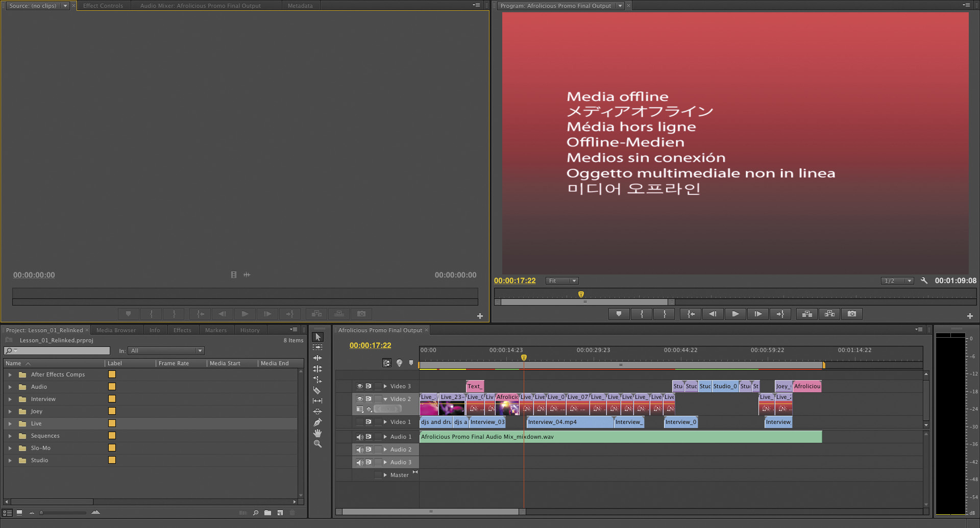Enable Video 1 track output box
Screen dimensions: 980x528
[x=360, y=422]
